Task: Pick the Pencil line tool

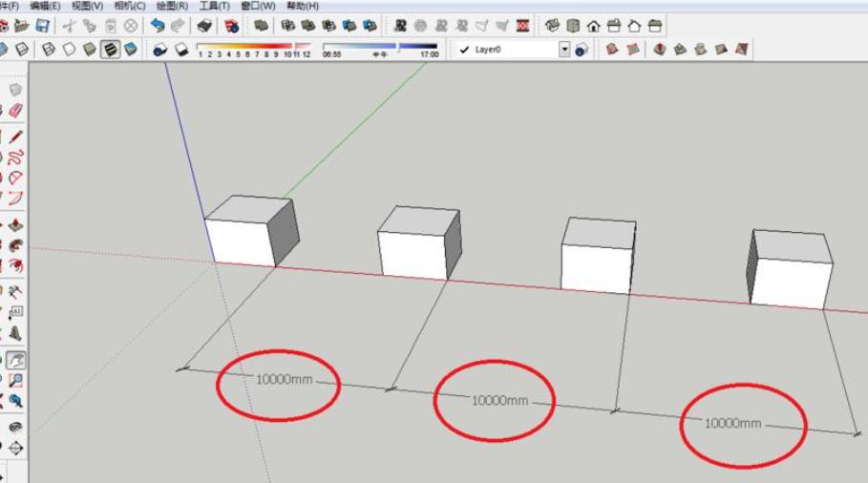Action: [16, 136]
